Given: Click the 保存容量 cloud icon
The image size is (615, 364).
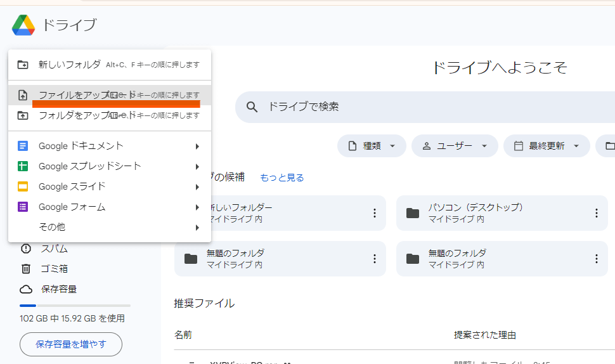Looking at the screenshot, I should pos(26,289).
